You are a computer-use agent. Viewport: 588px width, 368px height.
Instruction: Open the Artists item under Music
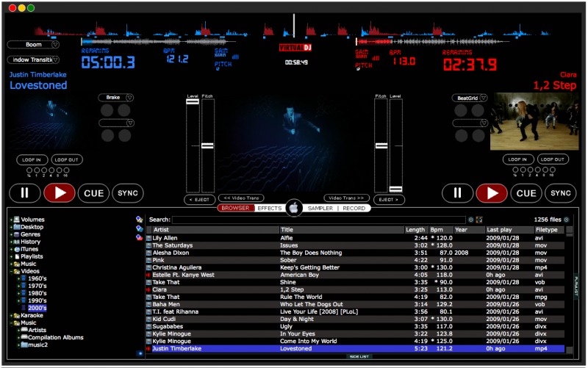click(37, 330)
